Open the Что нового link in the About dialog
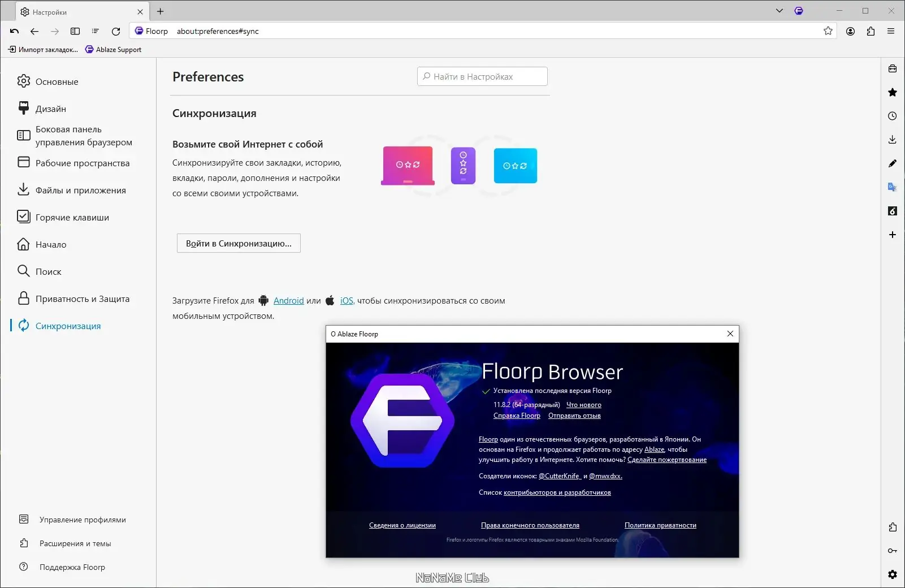The width and height of the screenshot is (905, 588). 584,405
